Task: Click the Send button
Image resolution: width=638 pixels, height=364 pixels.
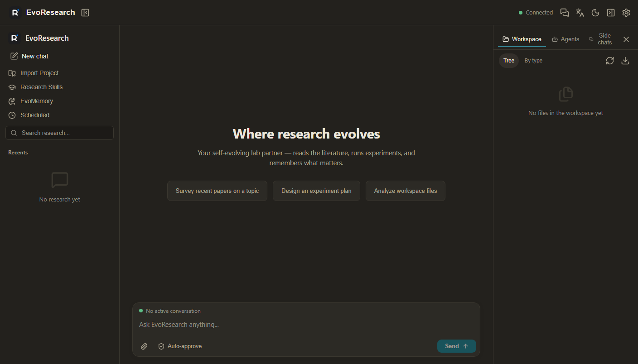Action: click(x=457, y=346)
